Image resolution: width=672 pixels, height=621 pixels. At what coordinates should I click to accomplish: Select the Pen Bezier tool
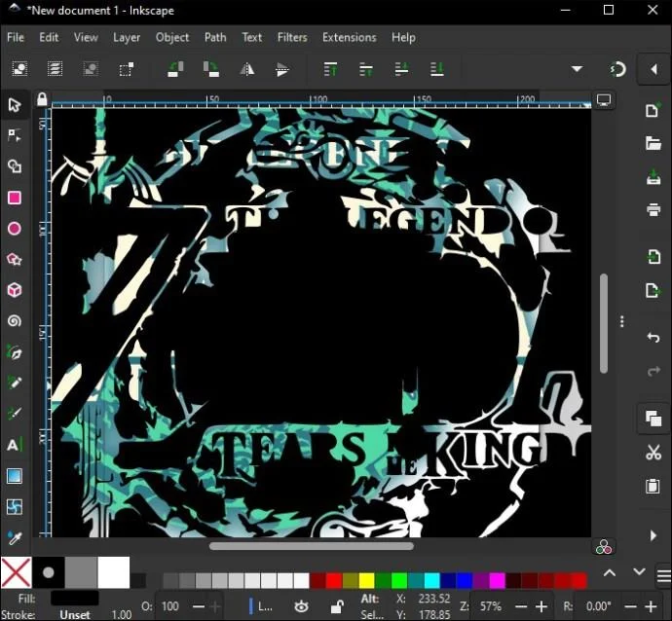pyautogui.click(x=15, y=352)
